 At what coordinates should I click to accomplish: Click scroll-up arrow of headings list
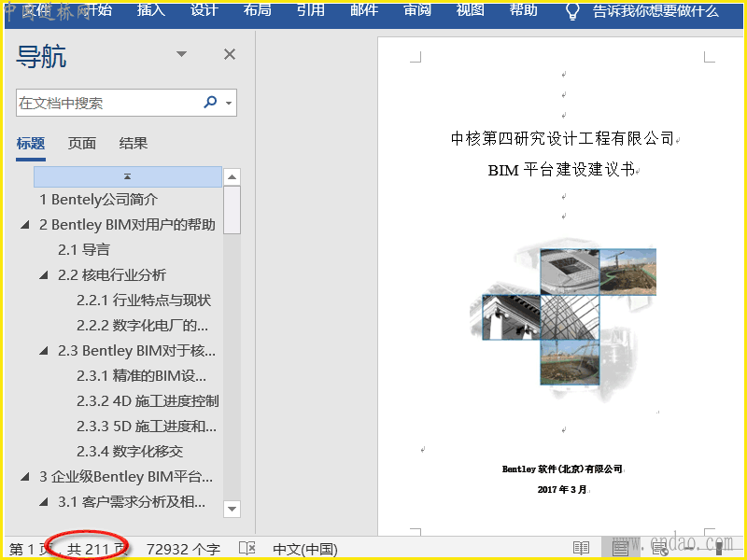tap(232, 177)
